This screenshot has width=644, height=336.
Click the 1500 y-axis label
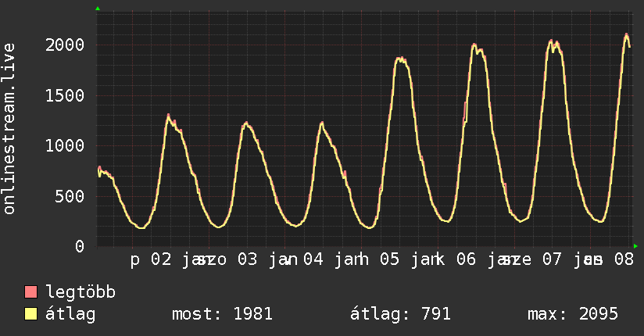pyautogui.click(x=65, y=95)
